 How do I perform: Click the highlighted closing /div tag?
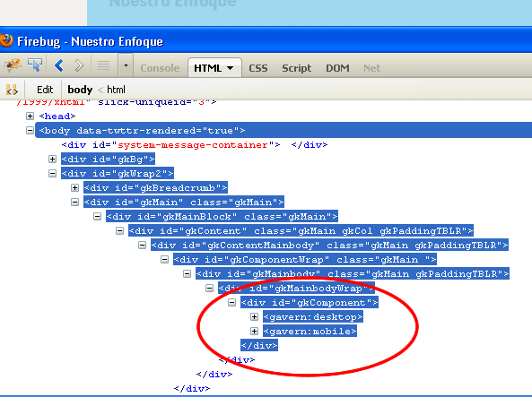click(x=259, y=345)
